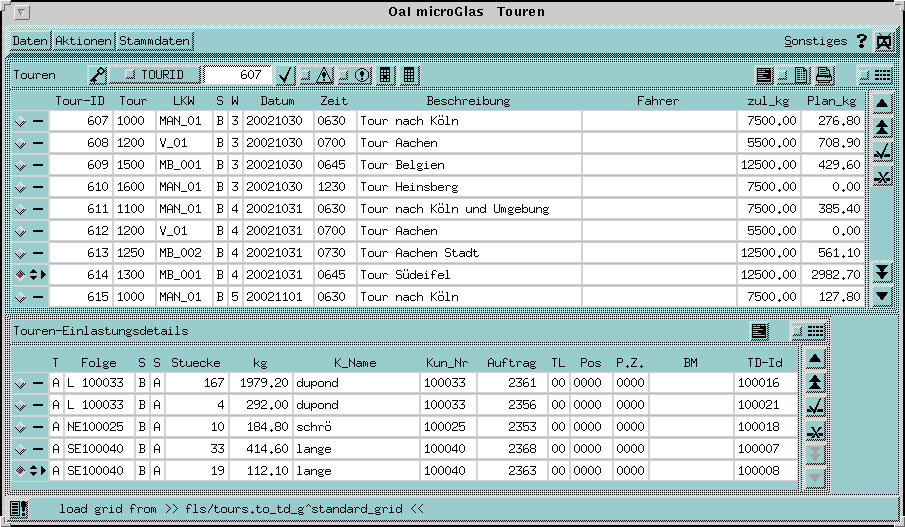The image size is (905, 527).
Task: Select the Beschreibung cell 'Tour Südeifel'
Action: pos(468,275)
